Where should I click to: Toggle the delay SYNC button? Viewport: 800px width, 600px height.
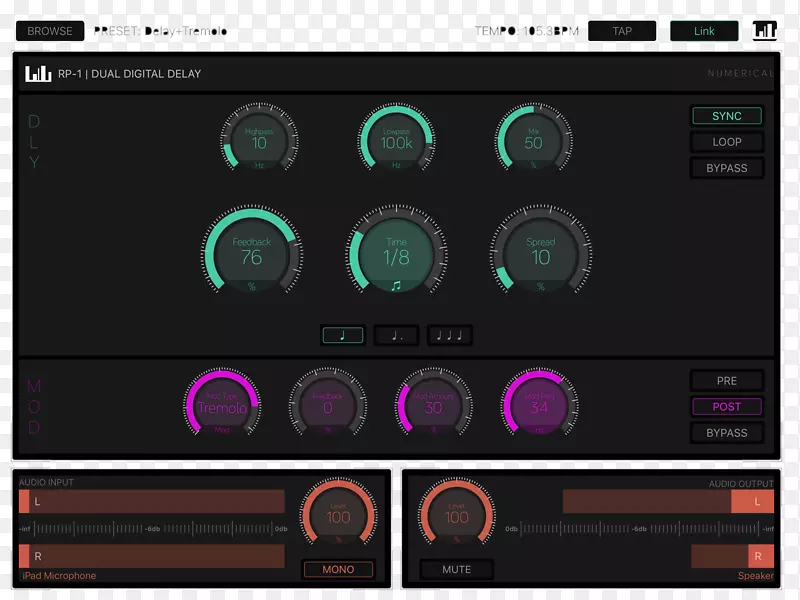727,116
